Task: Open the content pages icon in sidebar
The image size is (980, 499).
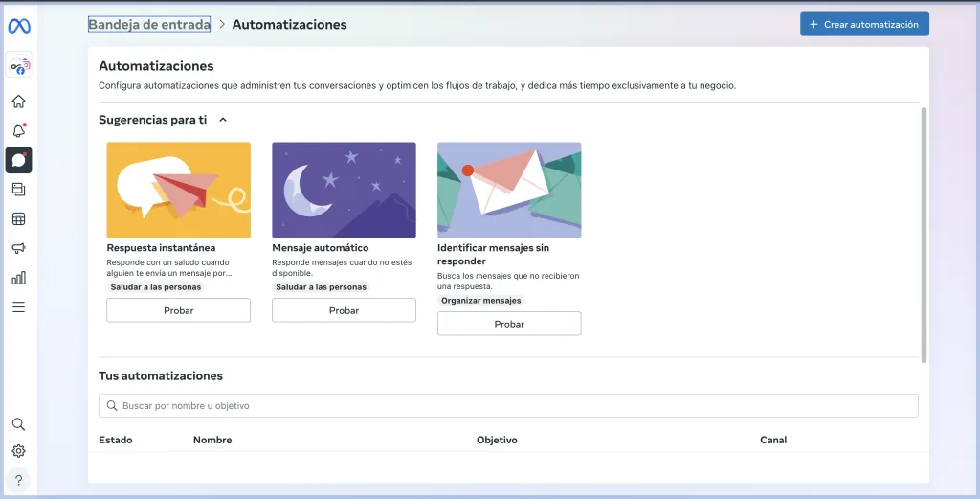Action: pos(19,190)
